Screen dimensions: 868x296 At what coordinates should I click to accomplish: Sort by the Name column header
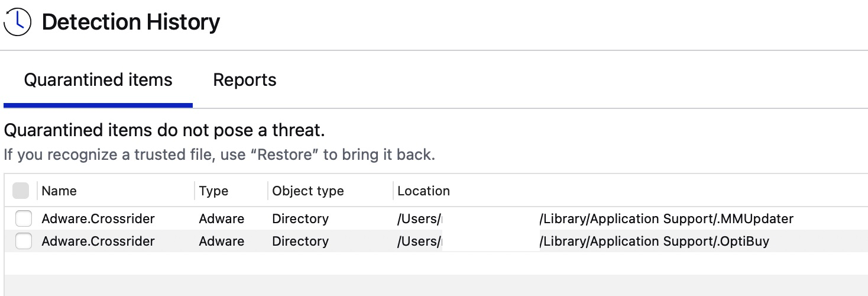coord(59,191)
